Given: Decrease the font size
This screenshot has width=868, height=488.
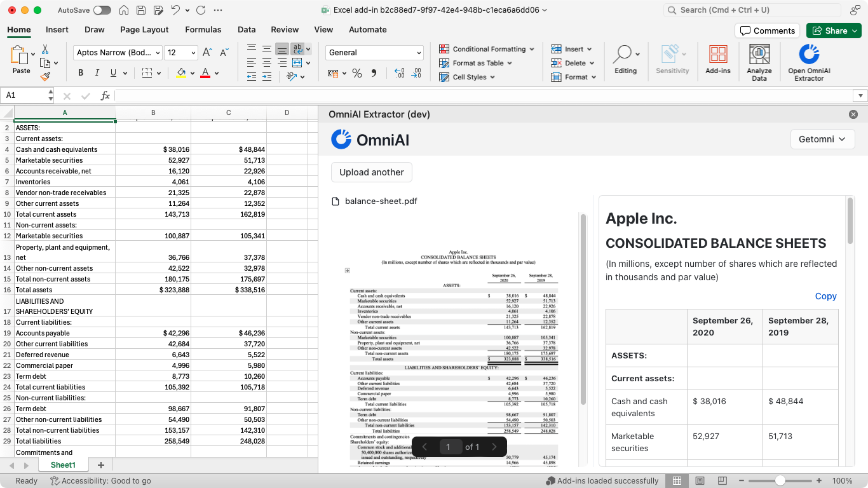Looking at the screenshot, I should coord(224,53).
